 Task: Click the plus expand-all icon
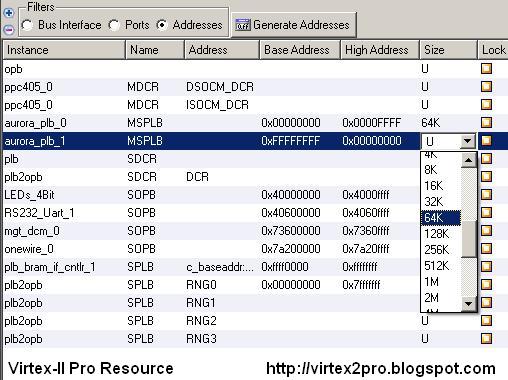[9, 13]
